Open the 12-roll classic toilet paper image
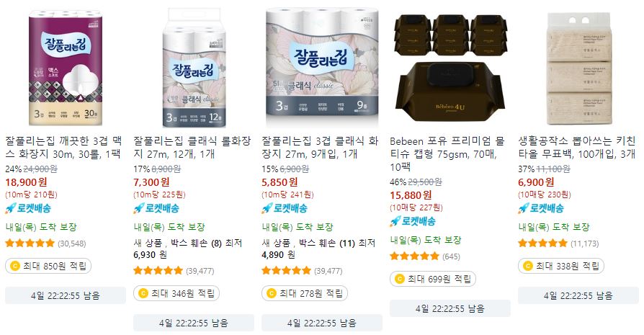This screenshot has width=644, height=335. click(194, 68)
